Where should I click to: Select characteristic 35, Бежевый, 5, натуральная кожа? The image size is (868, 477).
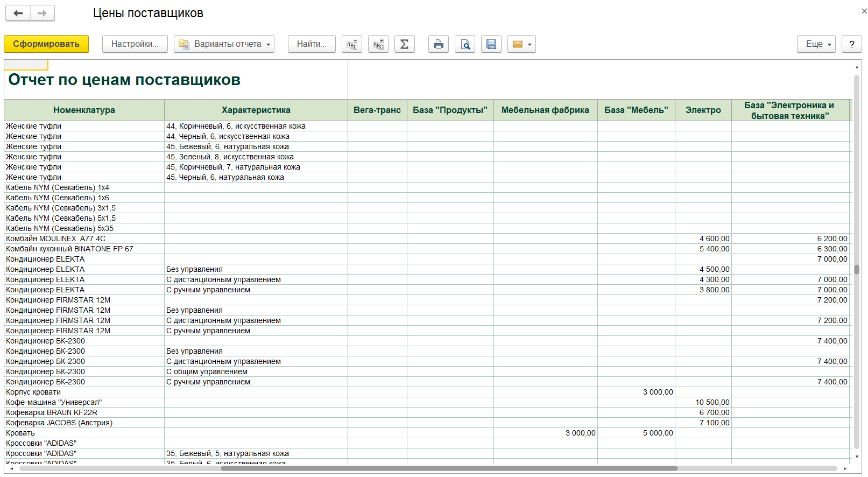[256, 454]
